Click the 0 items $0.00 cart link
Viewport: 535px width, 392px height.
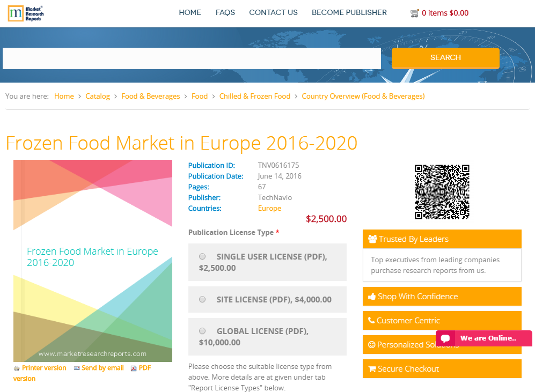[445, 13]
